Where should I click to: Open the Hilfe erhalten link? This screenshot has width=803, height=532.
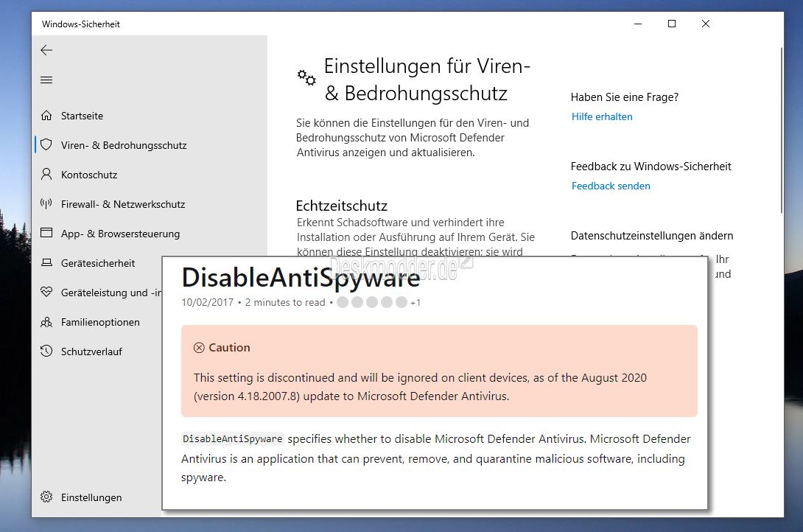click(x=602, y=116)
